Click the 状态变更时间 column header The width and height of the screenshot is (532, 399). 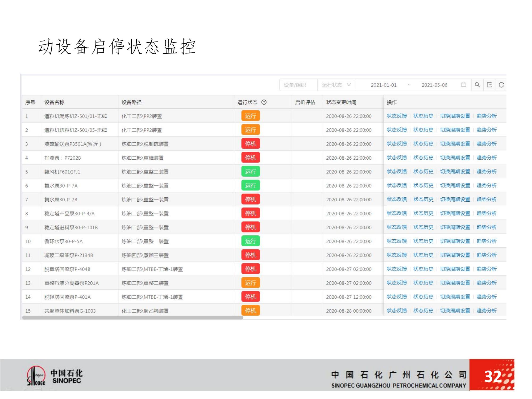[x=341, y=102]
